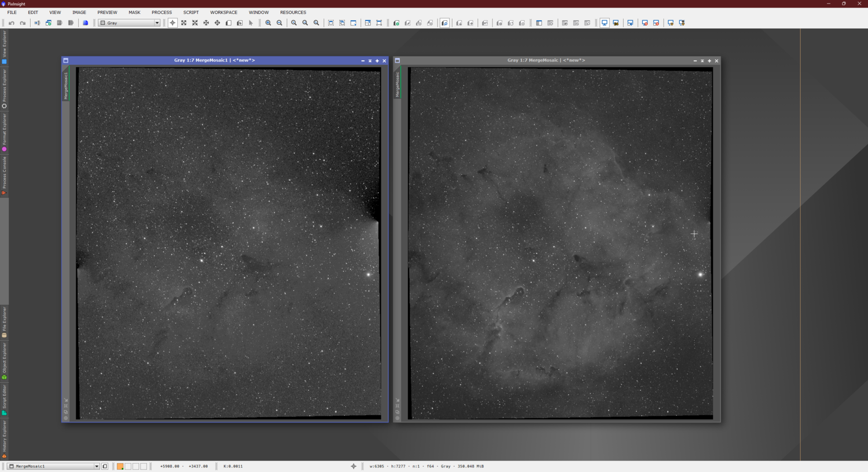
Task: Open the Script Editor sidebar panel
Action: point(4,400)
